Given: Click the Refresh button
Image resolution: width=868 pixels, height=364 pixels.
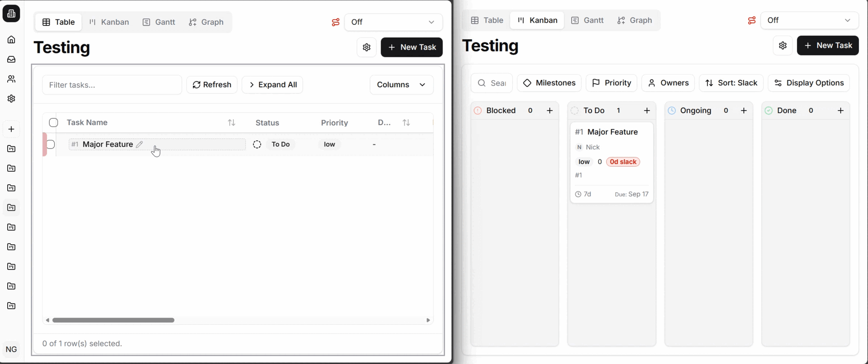Looking at the screenshot, I should (x=212, y=85).
